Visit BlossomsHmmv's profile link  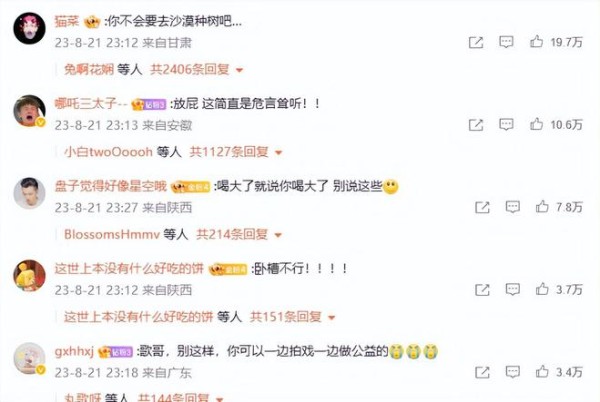coord(111,234)
